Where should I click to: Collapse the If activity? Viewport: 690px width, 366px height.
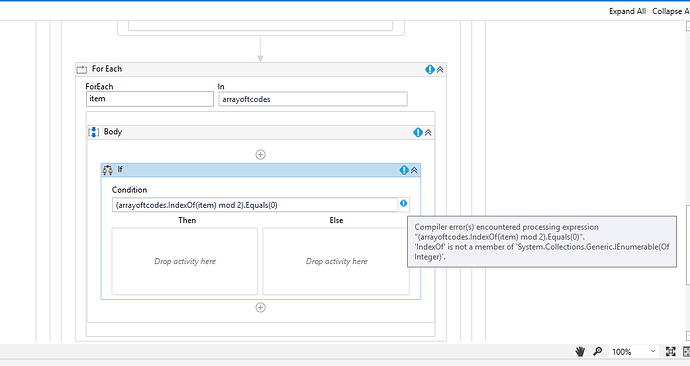point(414,170)
